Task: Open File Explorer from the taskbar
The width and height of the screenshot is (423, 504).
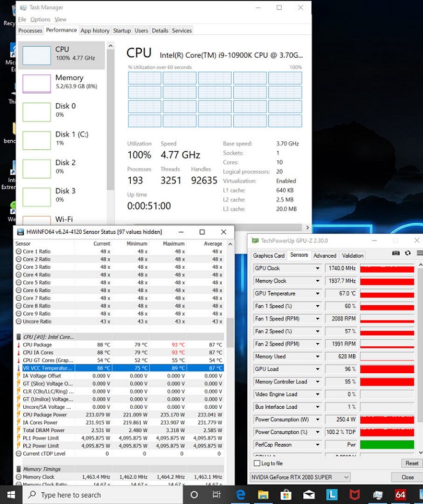Action: (x=263, y=494)
